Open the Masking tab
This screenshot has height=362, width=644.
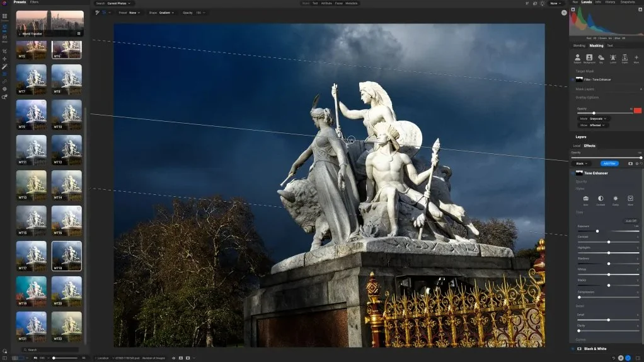(x=596, y=45)
